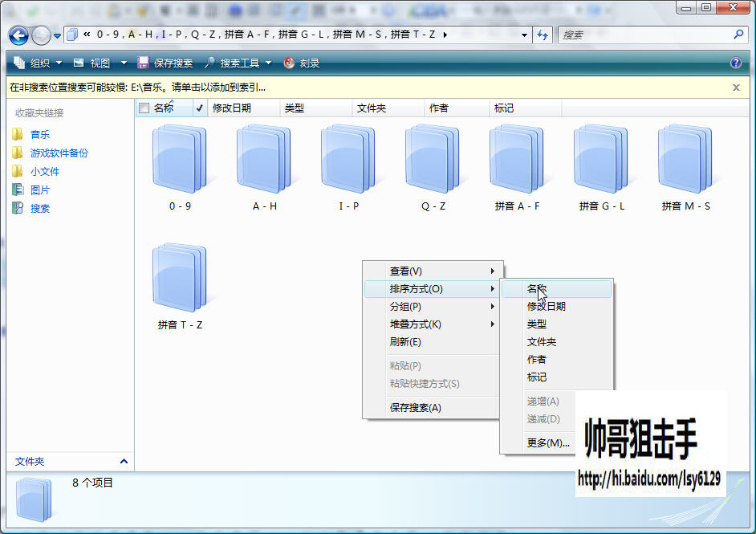
Task: Expand the 文件夹 pane chevron
Action: [124, 461]
